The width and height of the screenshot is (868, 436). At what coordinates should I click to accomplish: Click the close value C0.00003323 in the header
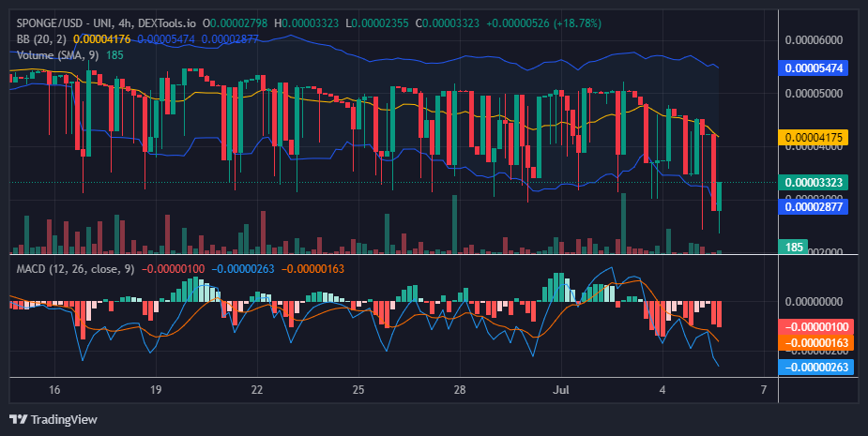448,23
